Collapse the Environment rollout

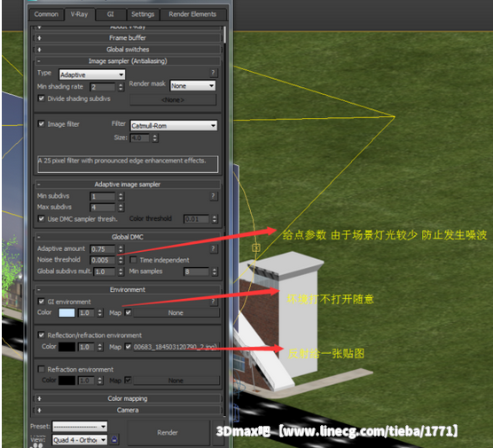point(128,289)
